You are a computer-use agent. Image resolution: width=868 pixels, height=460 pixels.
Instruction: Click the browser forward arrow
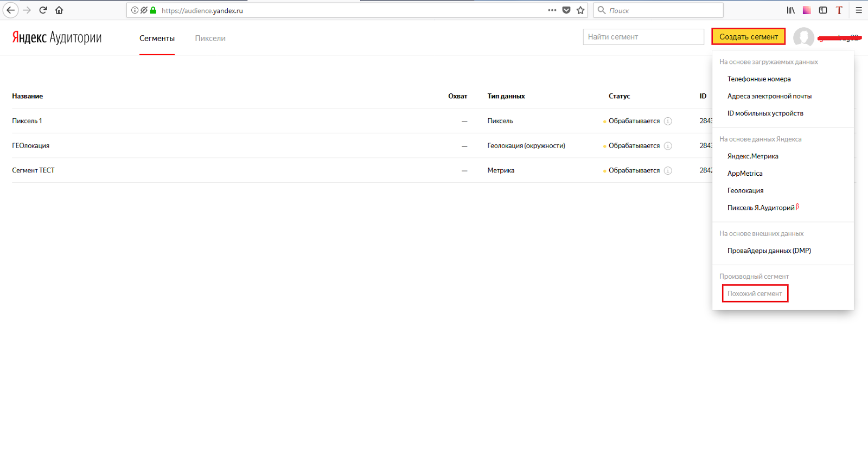(27, 10)
